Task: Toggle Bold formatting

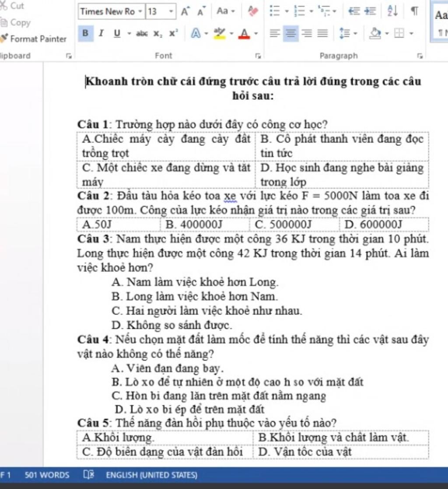Action: 85,33
